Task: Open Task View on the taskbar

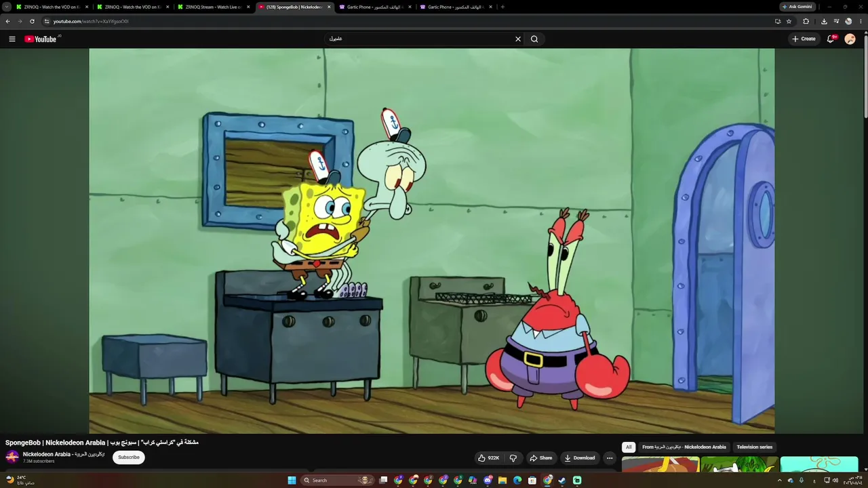Action: click(383, 481)
